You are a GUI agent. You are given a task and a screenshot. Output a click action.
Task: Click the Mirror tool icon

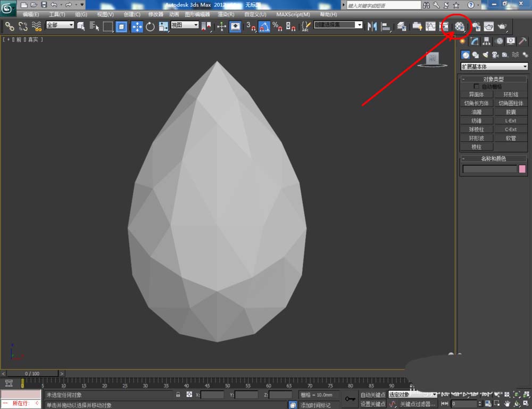coord(372,26)
